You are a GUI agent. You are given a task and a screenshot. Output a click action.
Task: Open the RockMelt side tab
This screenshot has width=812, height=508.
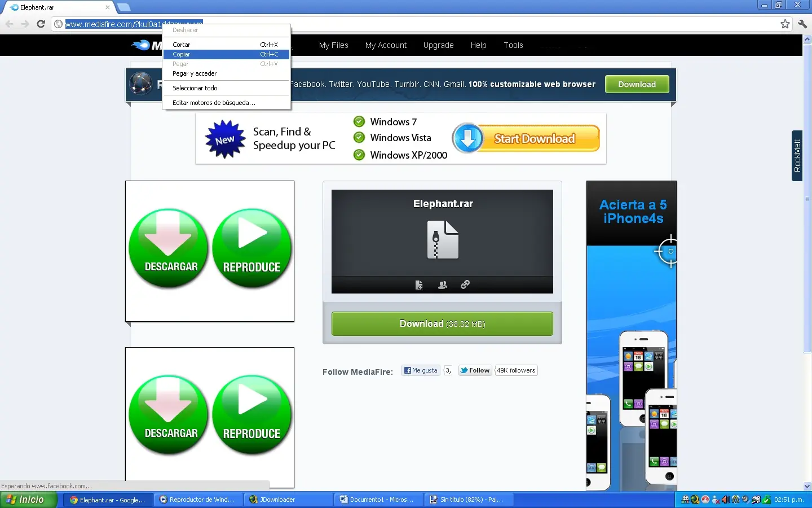point(797,156)
